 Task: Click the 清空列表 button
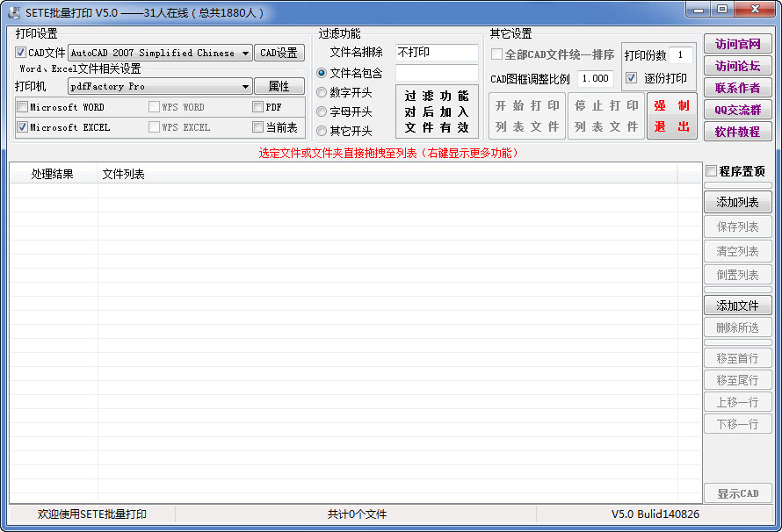pos(737,251)
